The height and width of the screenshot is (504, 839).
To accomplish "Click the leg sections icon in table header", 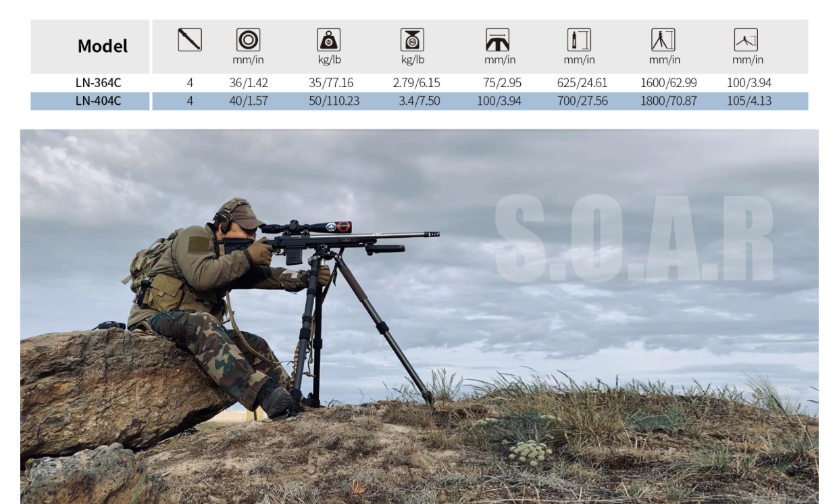I will [x=190, y=39].
